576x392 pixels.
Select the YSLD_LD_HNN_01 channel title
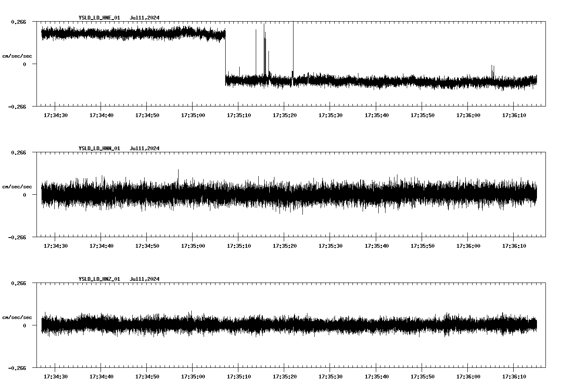pyautogui.click(x=99, y=148)
